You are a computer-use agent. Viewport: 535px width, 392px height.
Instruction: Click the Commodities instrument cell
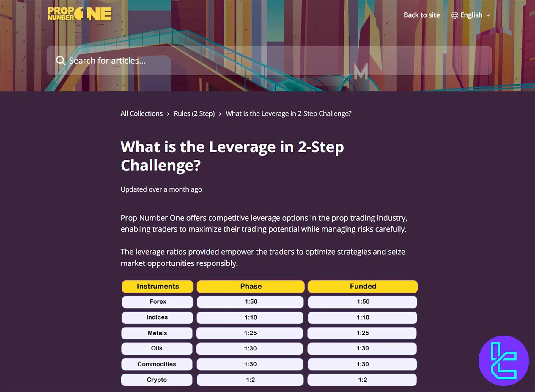pos(157,364)
